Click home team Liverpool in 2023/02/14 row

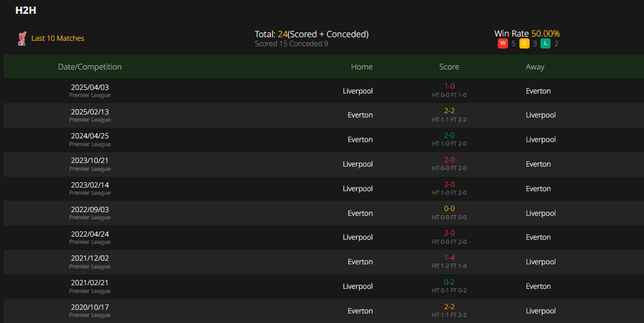pos(358,189)
